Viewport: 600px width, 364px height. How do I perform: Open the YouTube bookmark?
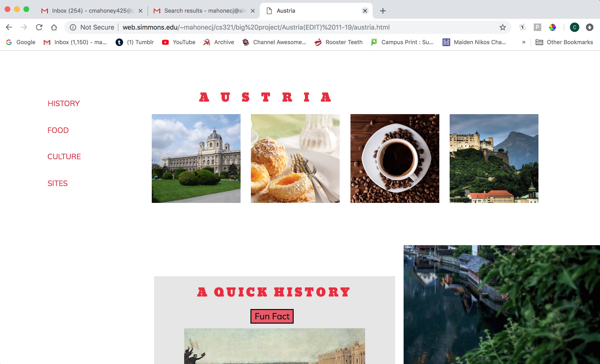click(x=179, y=42)
